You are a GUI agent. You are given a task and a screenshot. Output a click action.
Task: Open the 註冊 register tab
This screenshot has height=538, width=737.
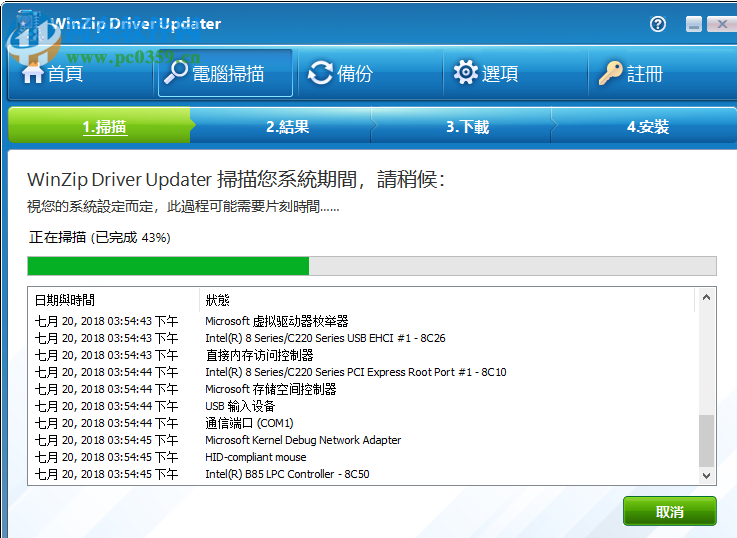tap(663, 73)
